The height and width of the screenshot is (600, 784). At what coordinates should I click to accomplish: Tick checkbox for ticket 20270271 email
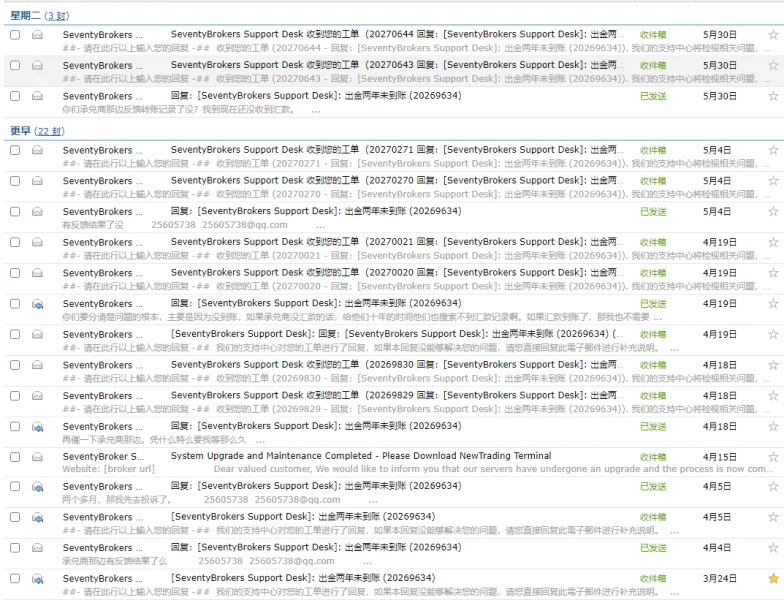coord(15,150)
